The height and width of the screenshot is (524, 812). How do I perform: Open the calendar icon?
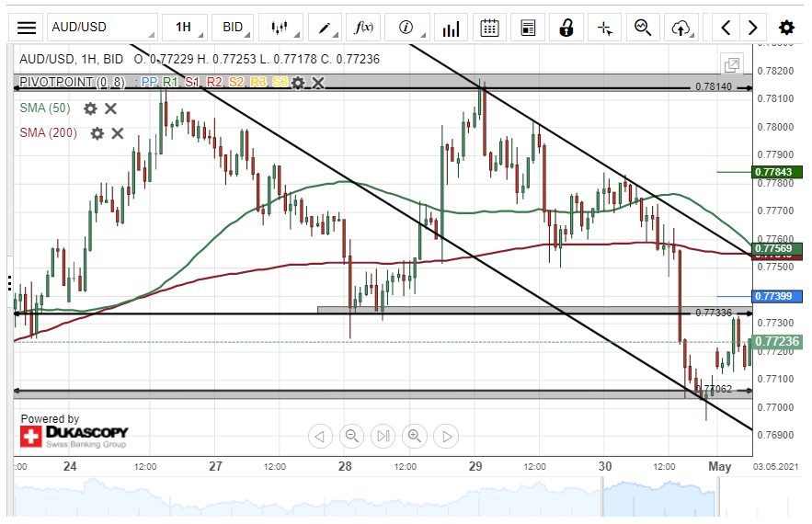(489, 28)
